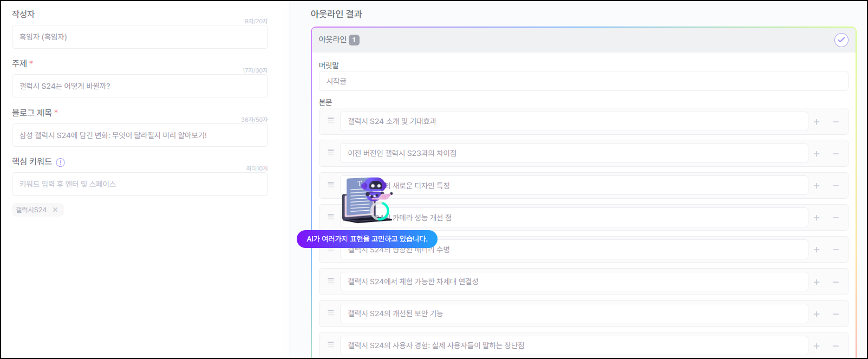The image size is (868, 359).
Task: Click the 아웃라인 결과 heading
Action: tap(336, 14)
